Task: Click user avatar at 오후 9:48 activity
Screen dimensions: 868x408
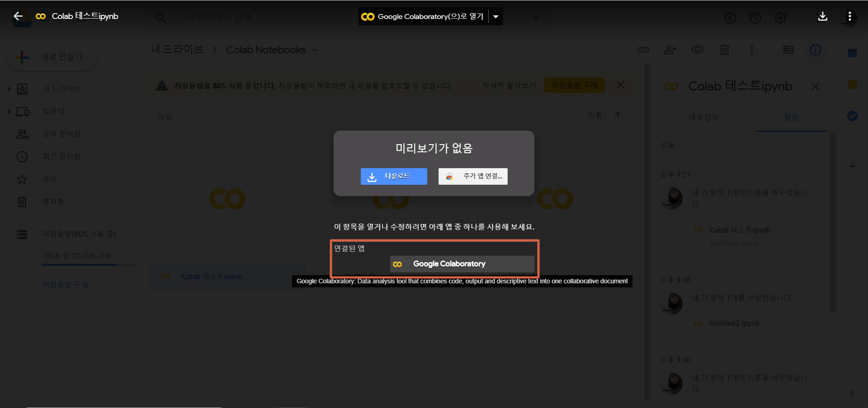Action: [672, 303]
